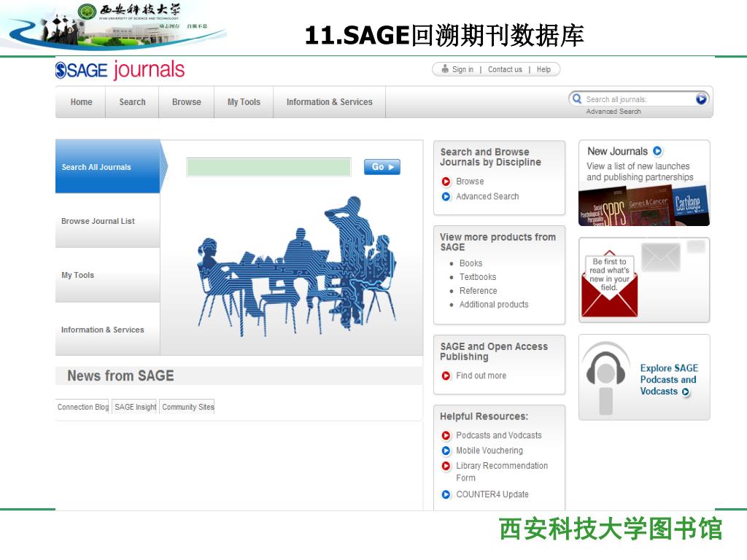Viewport: 747px width, 560px height.
Task: Open the Books product link
Action: point(471,263)
